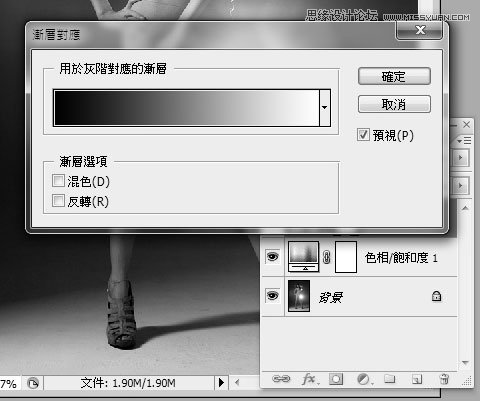Open the layers panel options menu
480x401 pixels.
[464, 141]
